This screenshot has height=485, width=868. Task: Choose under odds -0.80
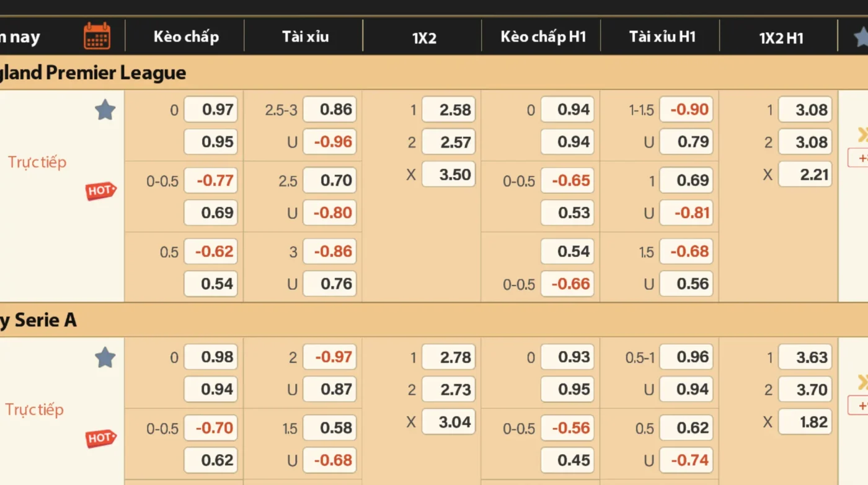point(330,212)
